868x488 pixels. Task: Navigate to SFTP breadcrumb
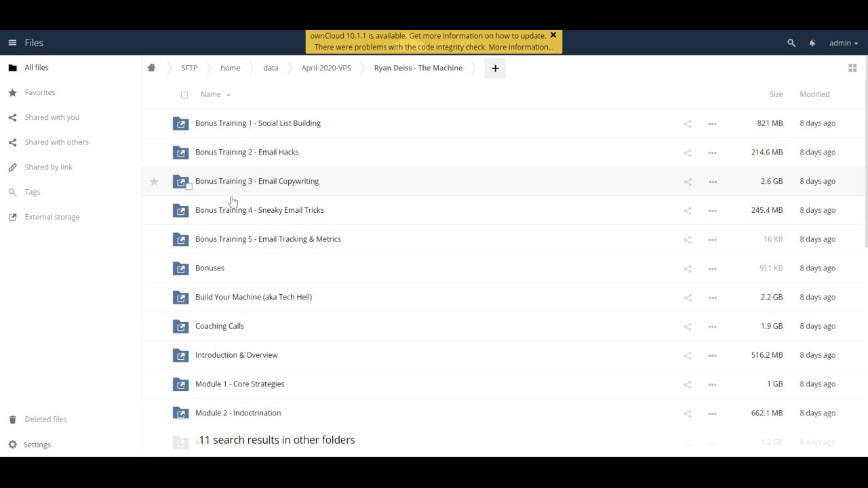pos(189,68)
